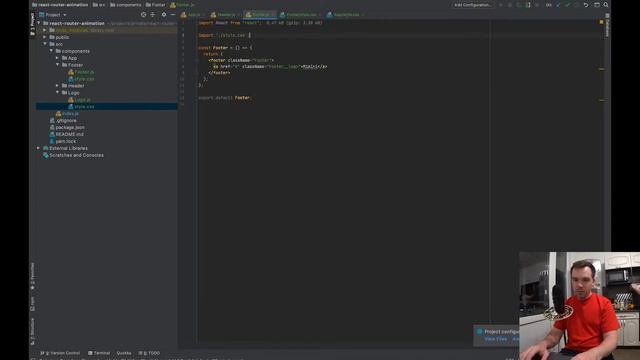The width and height of the screenshot is (640, 360).
Task: Open Footer.js in the project tree
Action: tap(81, 72)
